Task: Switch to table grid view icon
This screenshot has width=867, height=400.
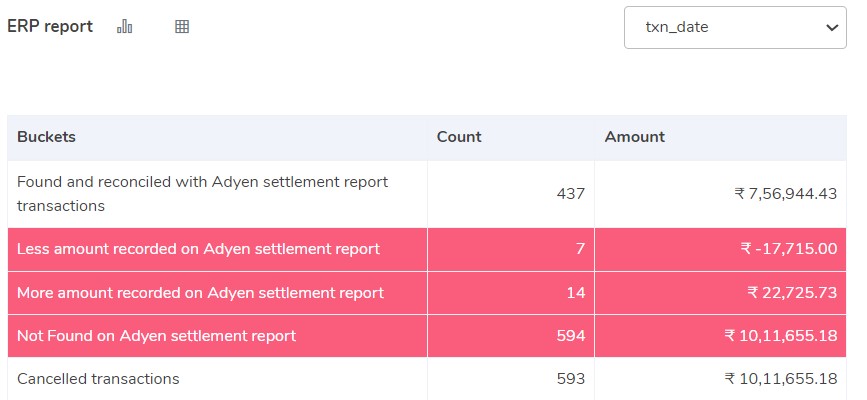Action: pyautogui.click(x=182, y=27)
